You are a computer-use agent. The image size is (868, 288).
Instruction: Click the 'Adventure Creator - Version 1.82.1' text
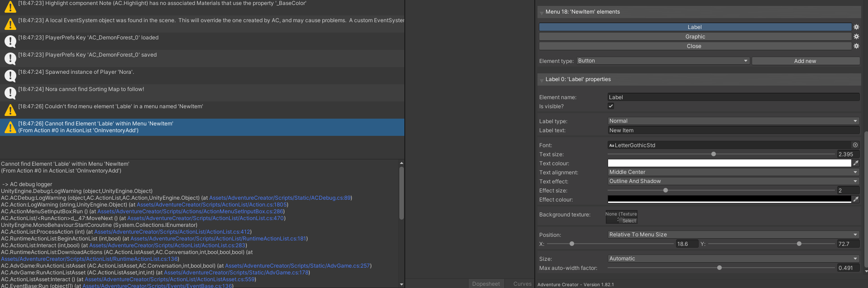click(575, 285)
